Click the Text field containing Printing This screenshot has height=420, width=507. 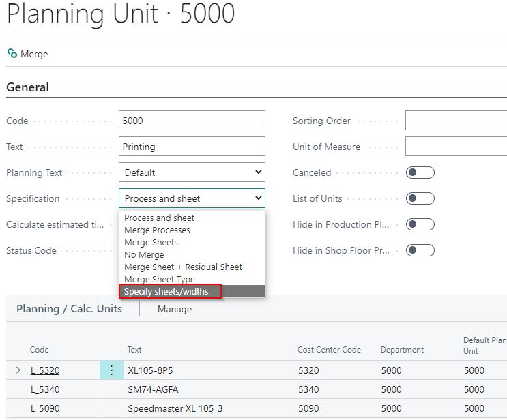pyautogui.click(x=192, y=147)
